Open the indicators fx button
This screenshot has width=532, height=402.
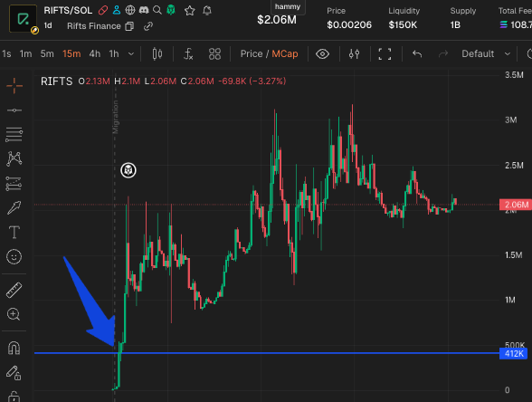point(188,54)
